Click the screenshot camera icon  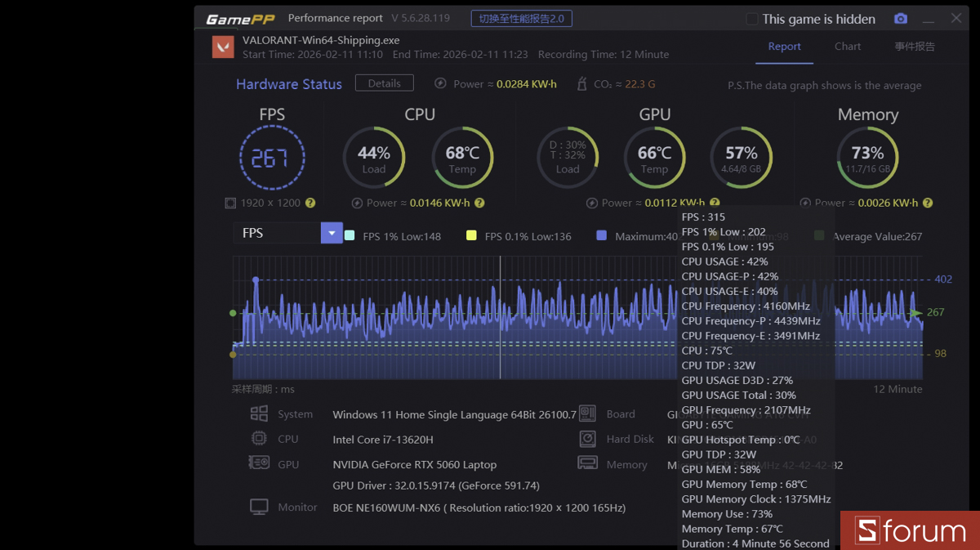coord(901,18)
